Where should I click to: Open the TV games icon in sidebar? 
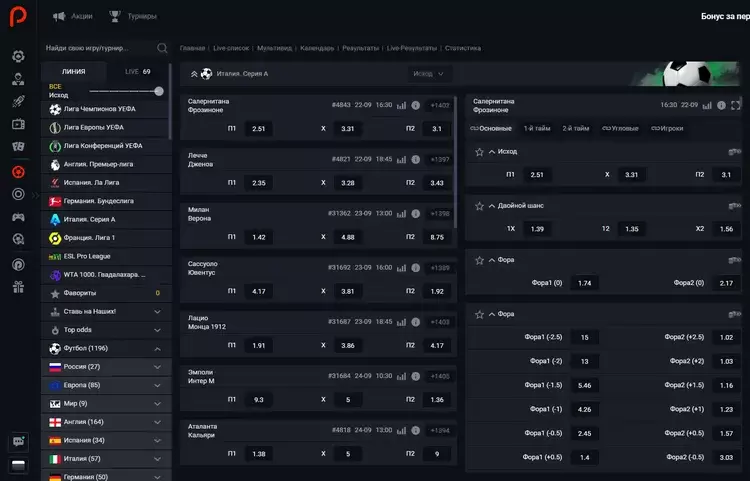pyautogui.click(x=18, y=124)
